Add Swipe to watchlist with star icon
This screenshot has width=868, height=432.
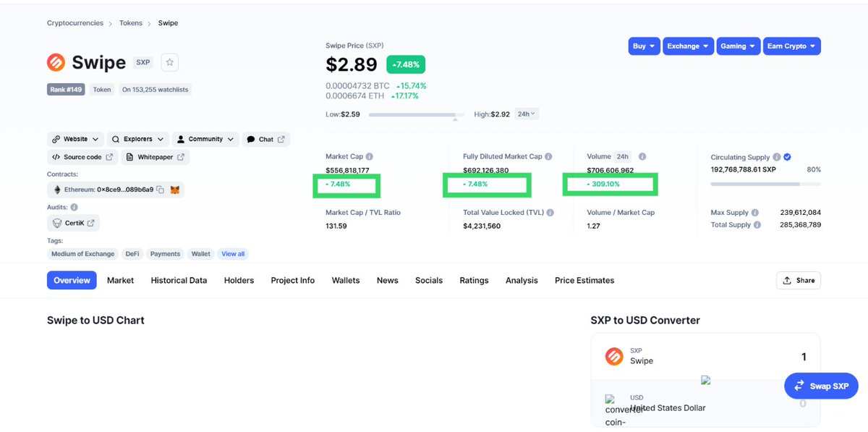tap(169, 62)
